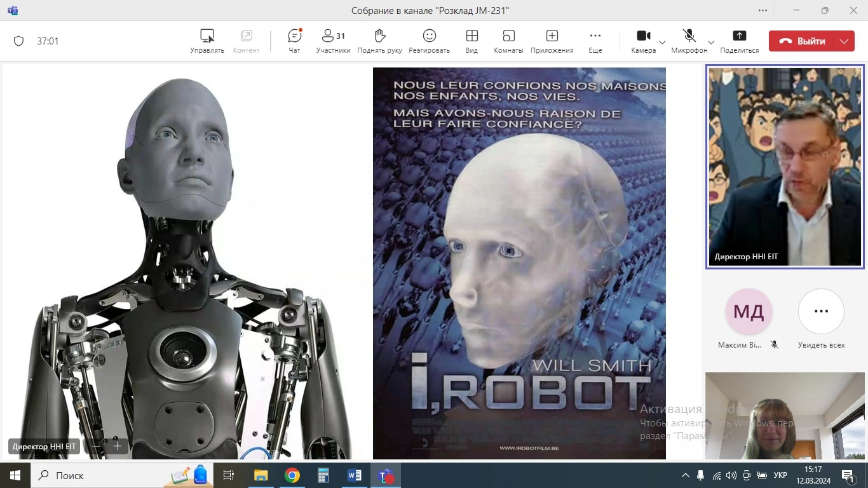Expand the Camera options arrow

point(662,42)
